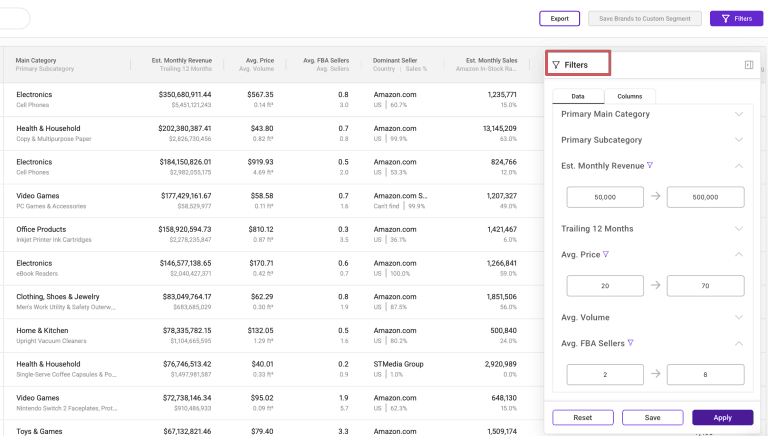Select average price $919.93

[x=260, y=162]
